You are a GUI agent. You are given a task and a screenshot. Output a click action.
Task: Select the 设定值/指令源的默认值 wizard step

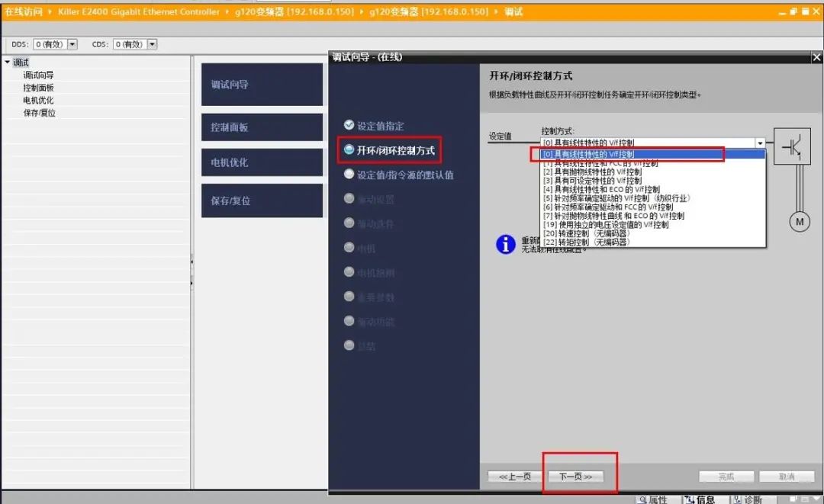tap(399, 175)
